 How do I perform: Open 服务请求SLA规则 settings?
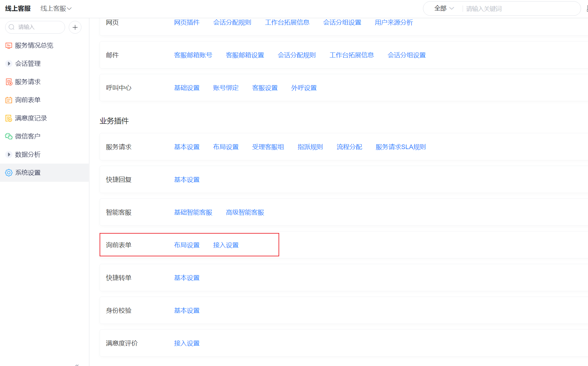point(401,147)
